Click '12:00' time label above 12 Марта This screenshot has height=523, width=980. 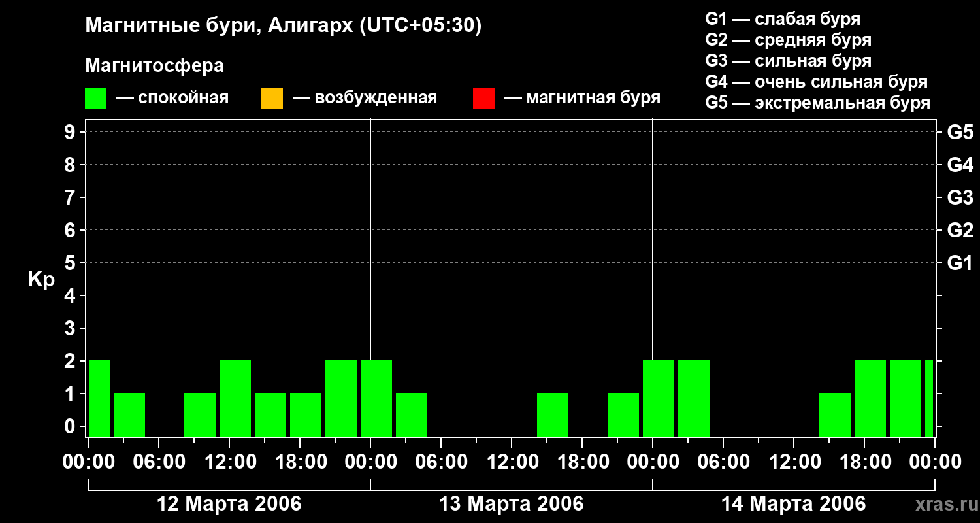[x=229, y=462]
